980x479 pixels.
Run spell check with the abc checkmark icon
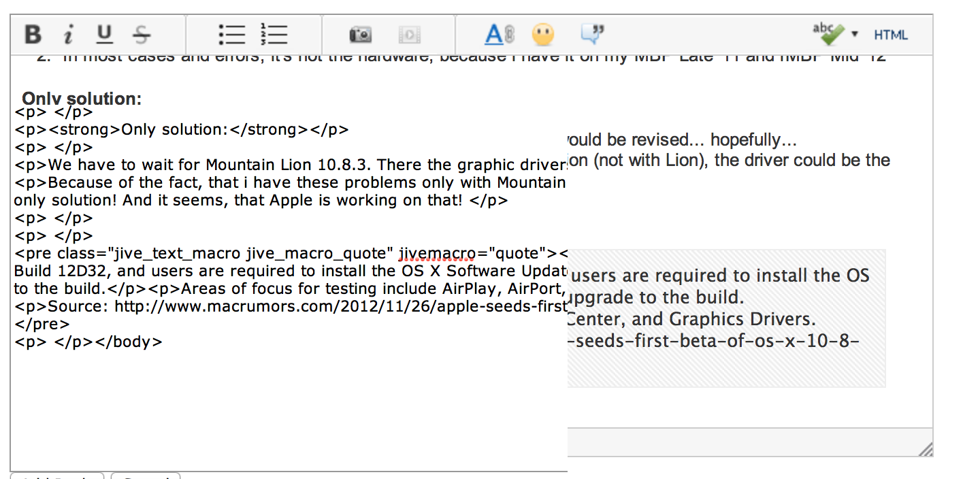point(828,33)
